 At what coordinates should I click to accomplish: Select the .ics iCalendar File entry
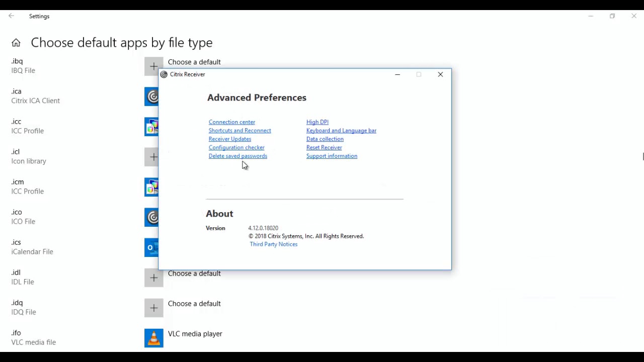pos(32,247)
